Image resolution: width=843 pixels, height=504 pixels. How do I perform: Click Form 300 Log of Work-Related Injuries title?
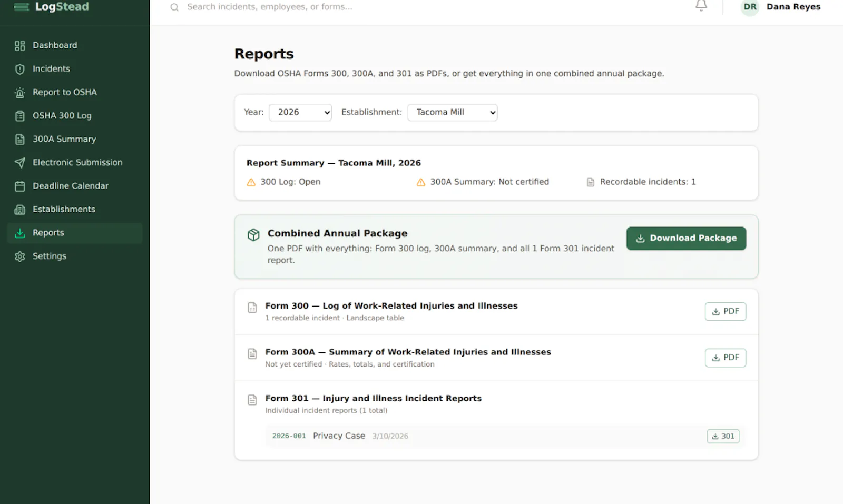pyautogui.click(x=391, y=306)
